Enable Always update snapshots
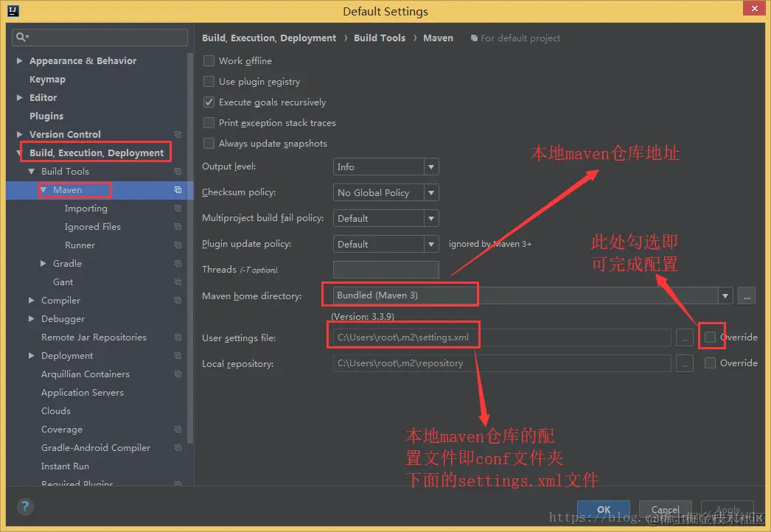This screenshot has width=771, height=532. coord(209,144)
